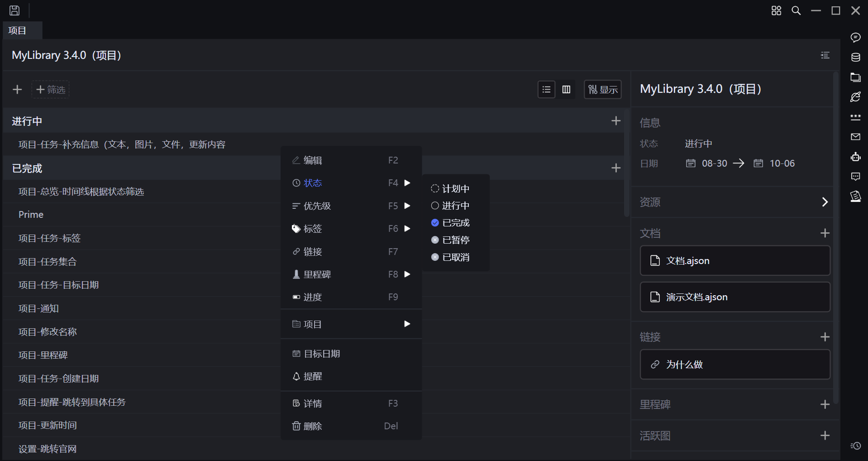This screenshot has width=868, height=461.
Task: Open the apps grid icon
Action: (x=776, y=10)
